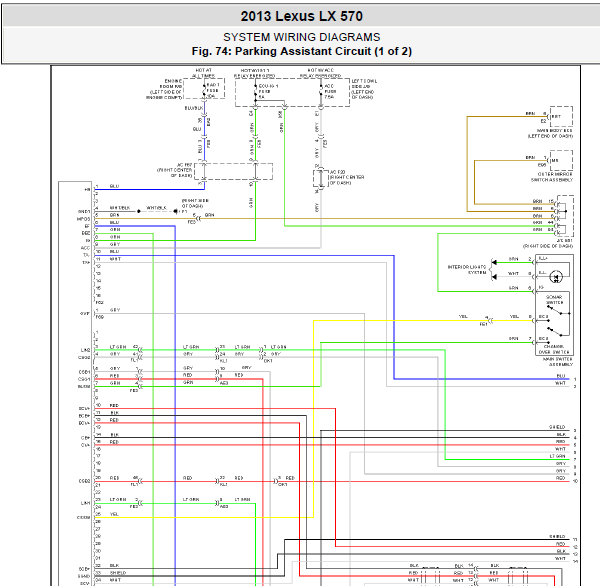Click the '2013 Lexus LX 570' title
Viewport: 600px width, 586px height.
pyautogui.click(x=302, y=16)
